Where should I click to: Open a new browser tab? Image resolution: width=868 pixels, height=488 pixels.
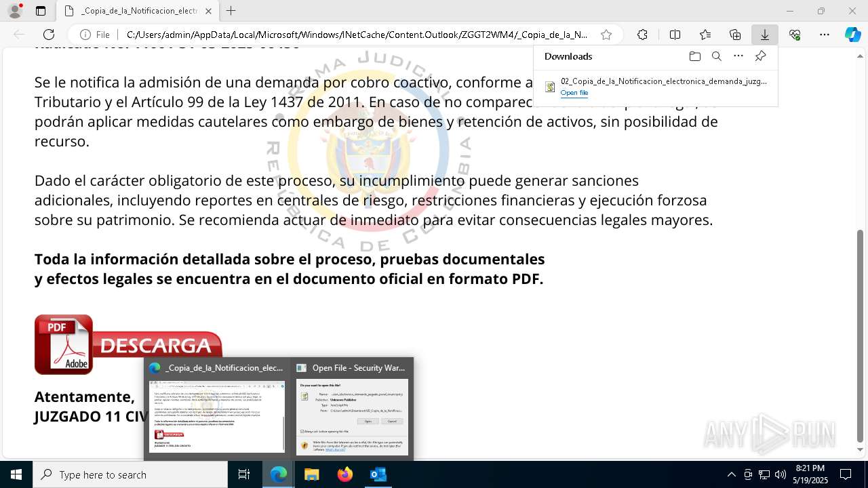click(x=231, y=11)
